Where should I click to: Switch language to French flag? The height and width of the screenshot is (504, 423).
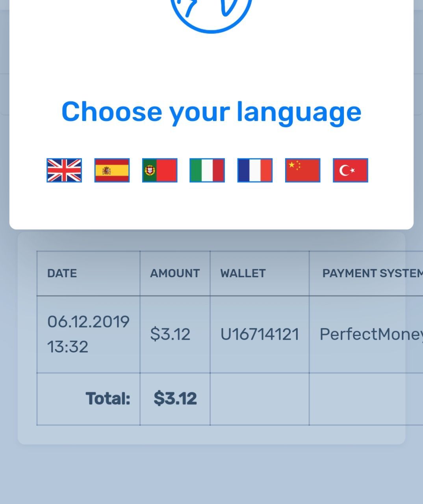[255, 170]
